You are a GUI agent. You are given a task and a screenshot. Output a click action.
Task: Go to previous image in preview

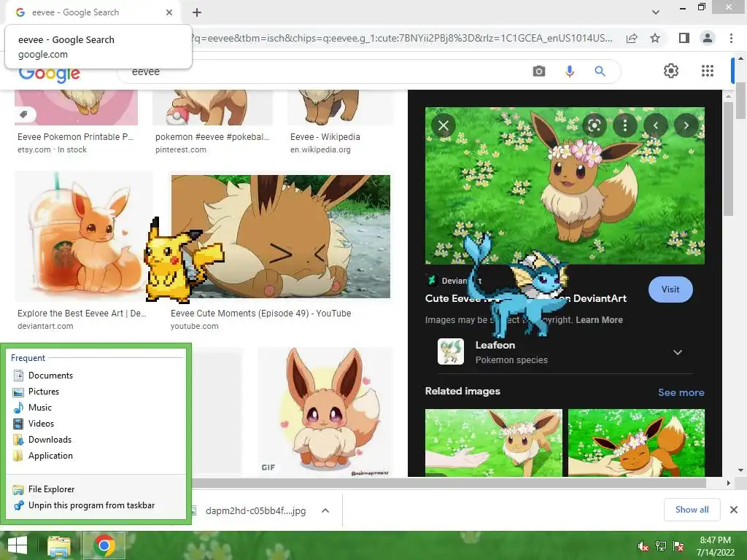pos(656,125)
